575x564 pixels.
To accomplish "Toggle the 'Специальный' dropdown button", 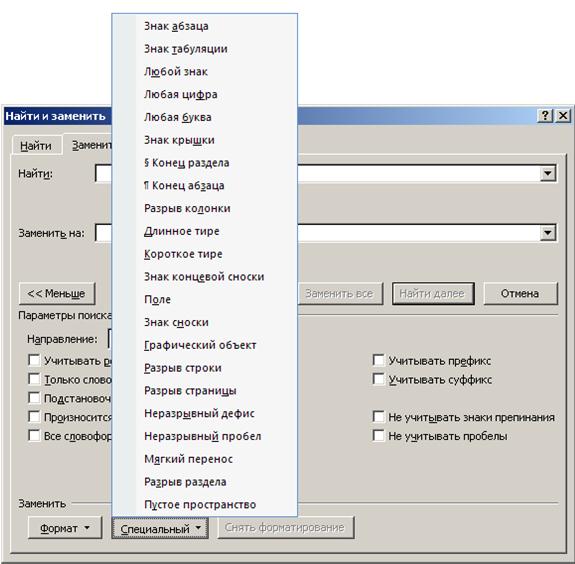I will tap(160, 528).
